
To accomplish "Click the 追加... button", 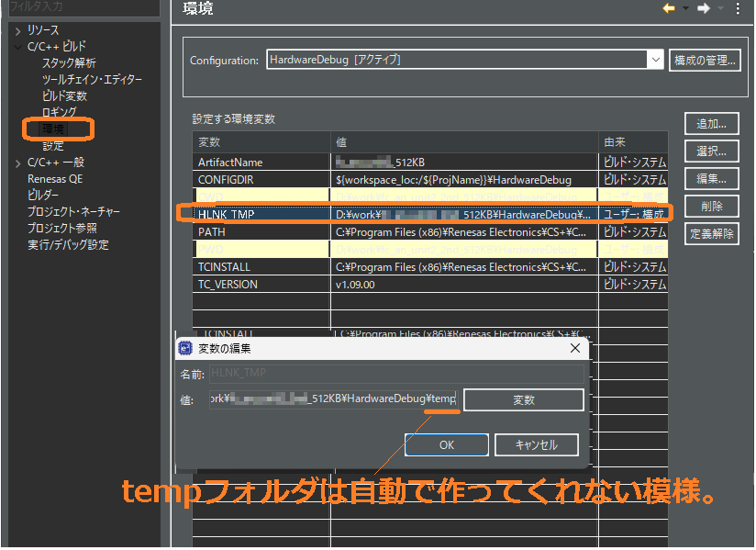I will (711, 123).
